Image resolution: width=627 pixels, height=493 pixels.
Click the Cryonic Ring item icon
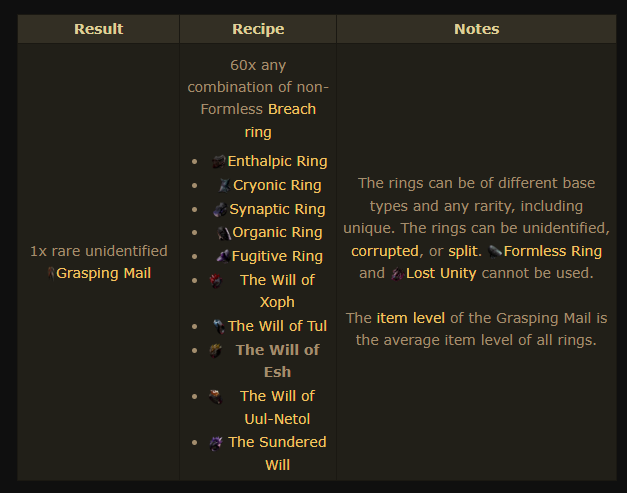coord(224,185)
